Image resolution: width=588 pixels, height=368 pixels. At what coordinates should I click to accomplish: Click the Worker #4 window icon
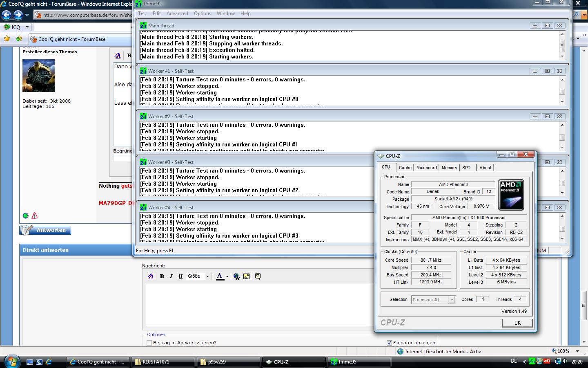pos(143,207)
